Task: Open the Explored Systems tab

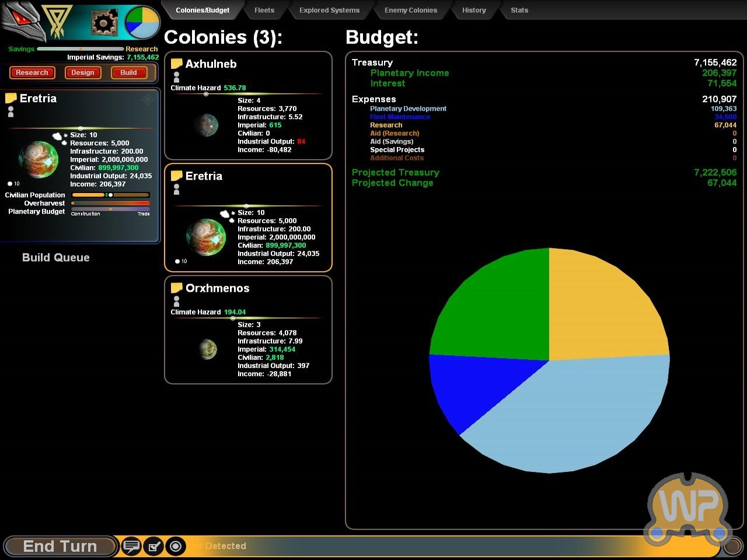Action: click(x=329, y=10)
